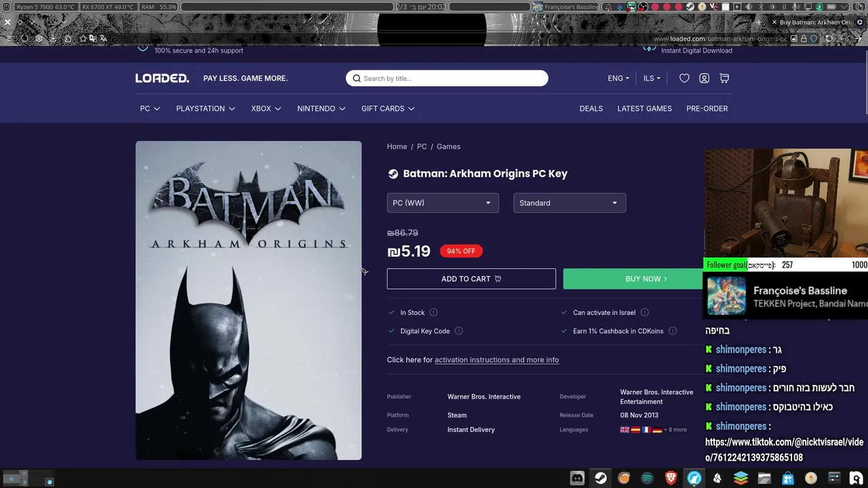Click the United Kingdom flag language icon

[625, 430]
